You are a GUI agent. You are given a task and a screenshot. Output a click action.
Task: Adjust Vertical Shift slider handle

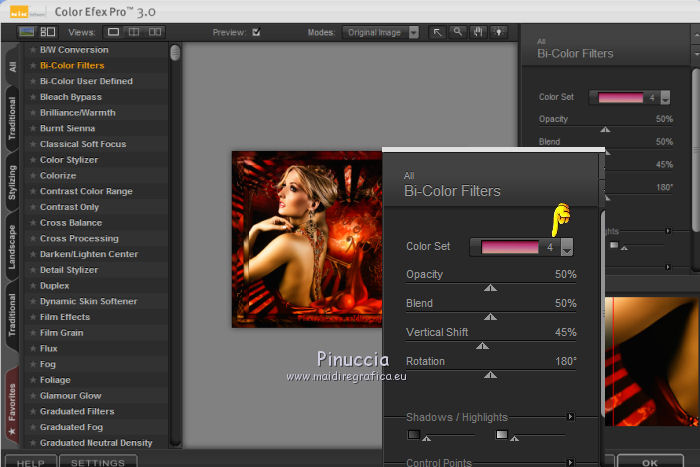tap(482, 346)
